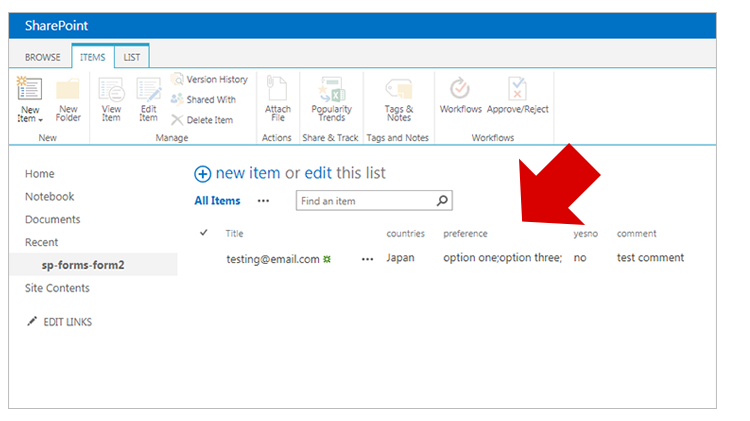This screenshot has width=750, height=421.
Task: Sort by the yesno column header
Action: [x=586, y=233]
